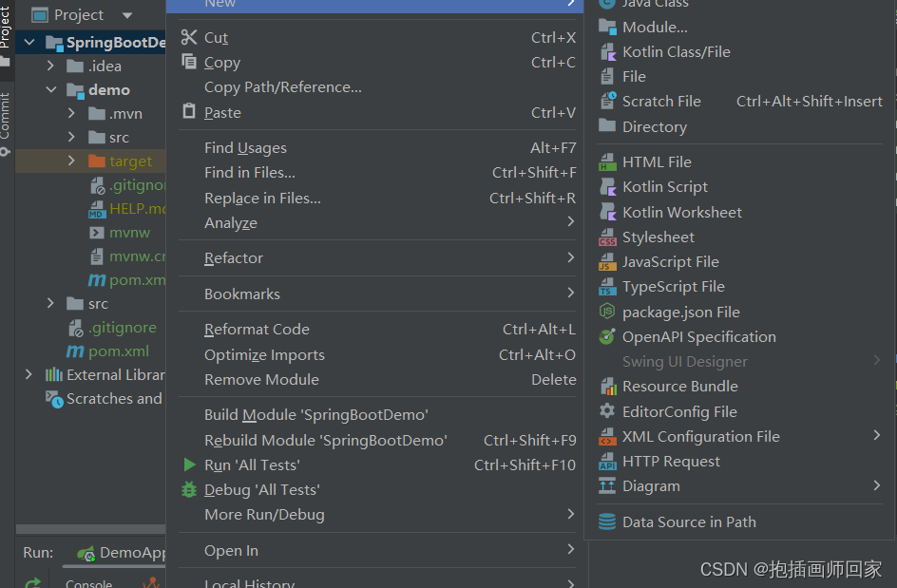Screen dimensions: 897x588
Task: Click the Kotlin Worksheet icon
Action: pos(607,212)
